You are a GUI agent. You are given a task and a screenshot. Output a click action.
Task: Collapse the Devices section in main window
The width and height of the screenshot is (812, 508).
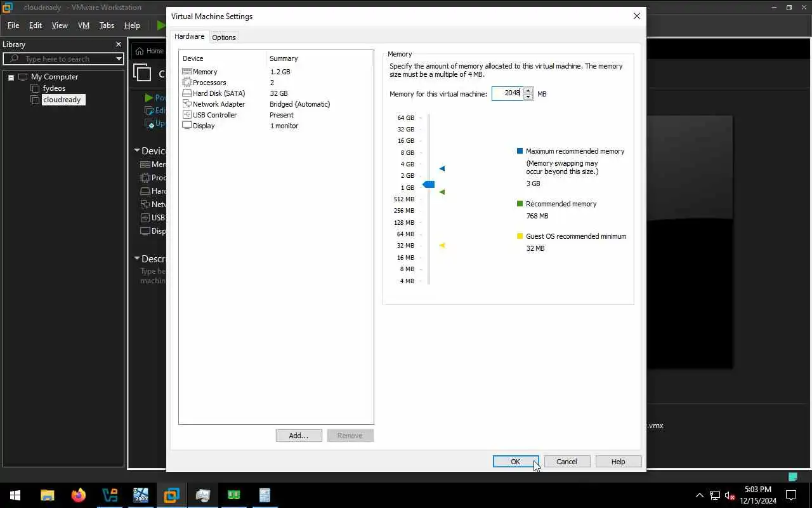tap(137, 150)
